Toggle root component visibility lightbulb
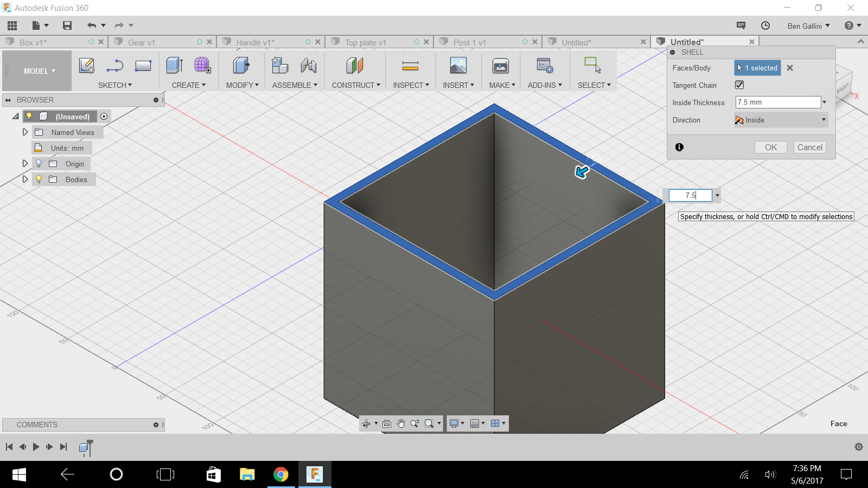The width and height of the screenshot is (868, 488). [29, 116]
